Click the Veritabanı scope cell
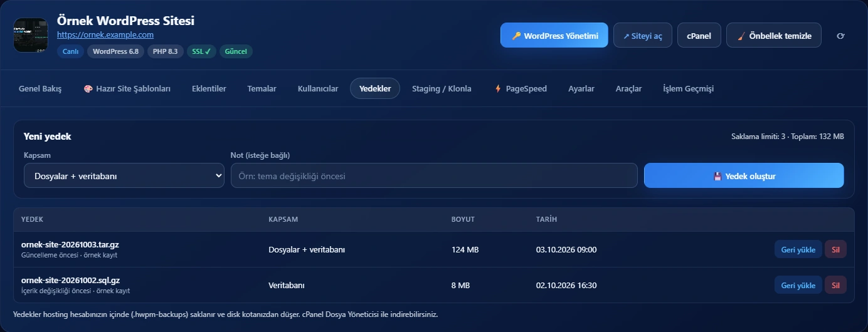 click(287, 285)
